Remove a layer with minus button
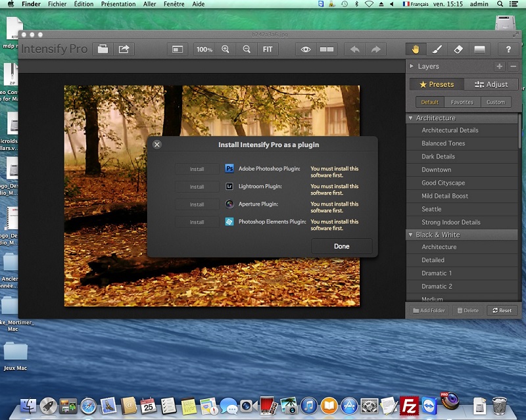Image resolution: width=526 pixels, height=420 pixels. coord(514,66)
